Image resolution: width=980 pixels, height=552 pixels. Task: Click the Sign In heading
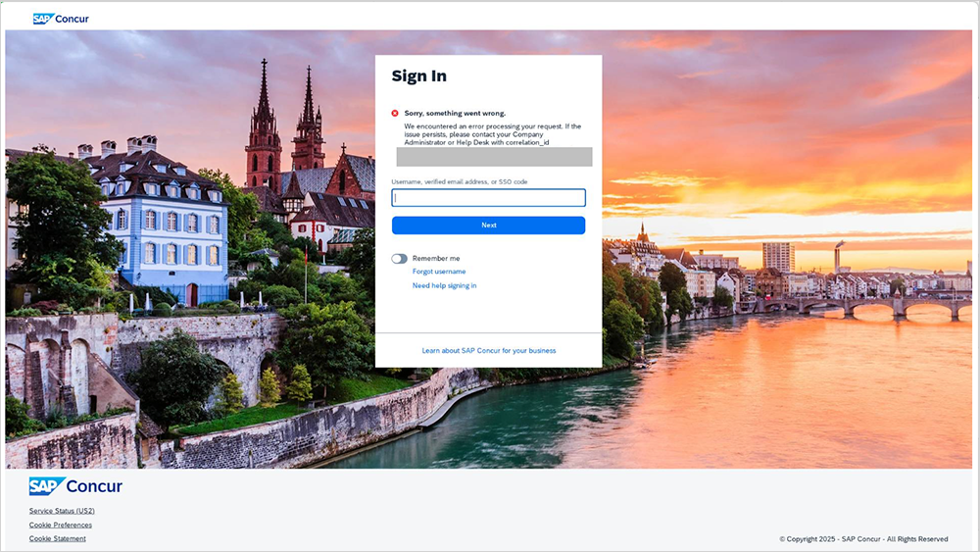418,76
